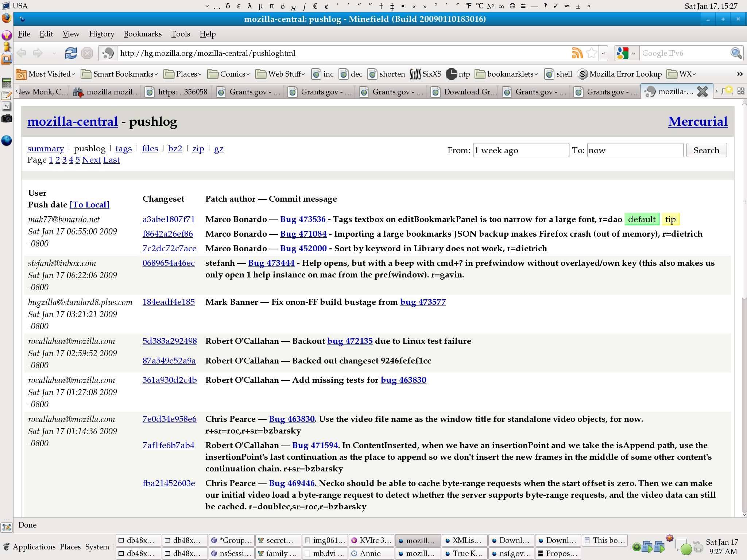Open the View menu
The image size is (747, 560).
[x=71, y=34]
